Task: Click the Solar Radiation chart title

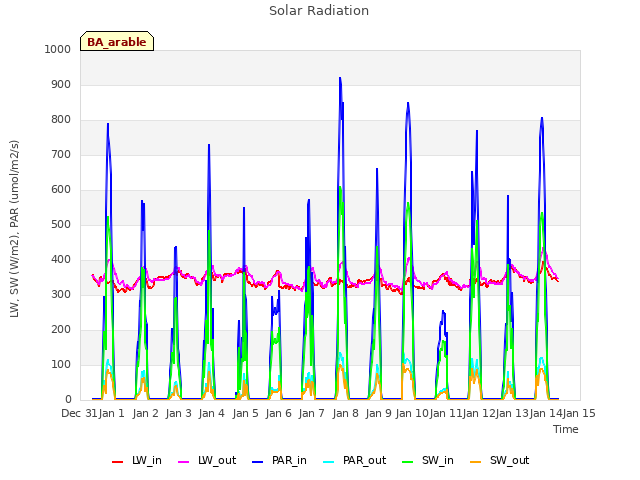Action: [319, 11]
